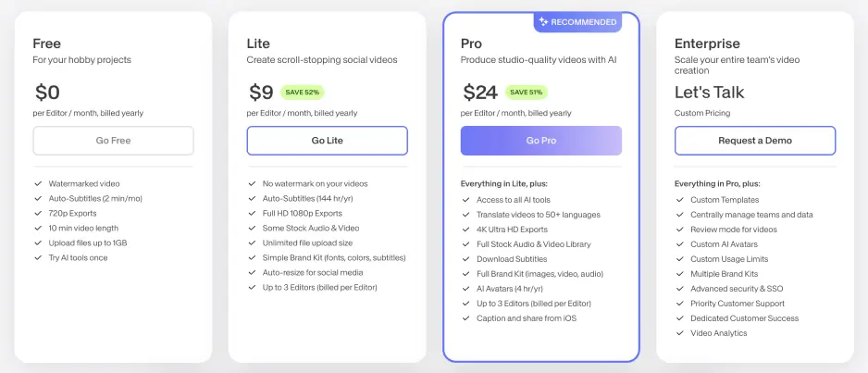Viewport: 868px width, 373px height.
Task: Select the Go Lite button
Action: click(x=328, y=141)
